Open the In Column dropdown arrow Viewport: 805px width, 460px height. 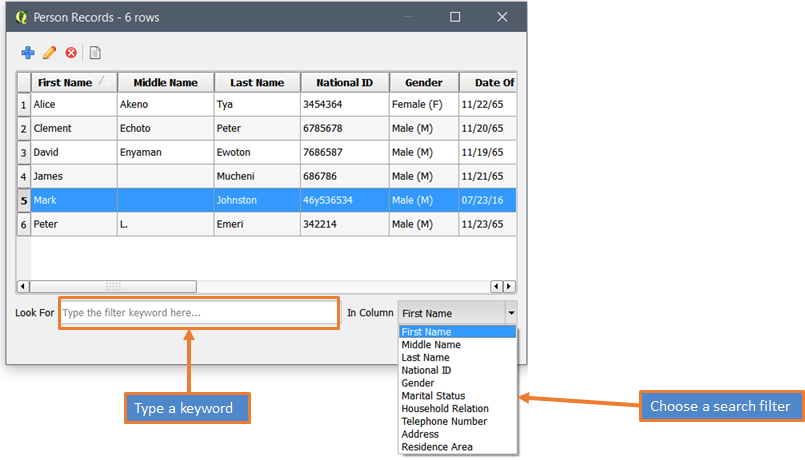point(510,313)
